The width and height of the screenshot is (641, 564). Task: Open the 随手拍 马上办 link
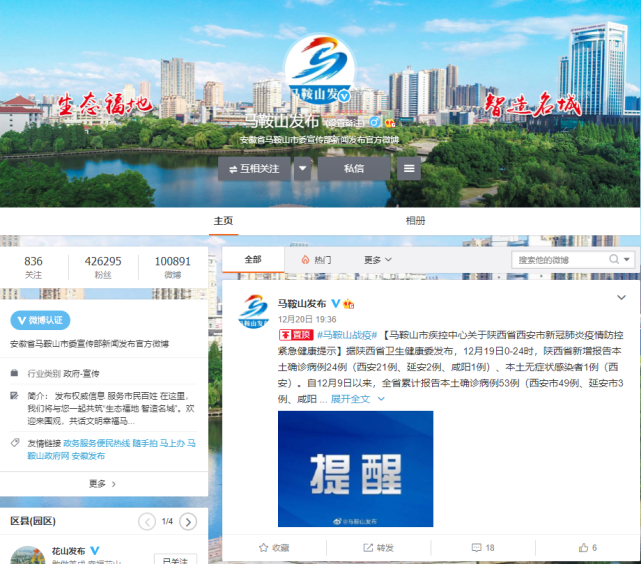click(x=158, y=443)
